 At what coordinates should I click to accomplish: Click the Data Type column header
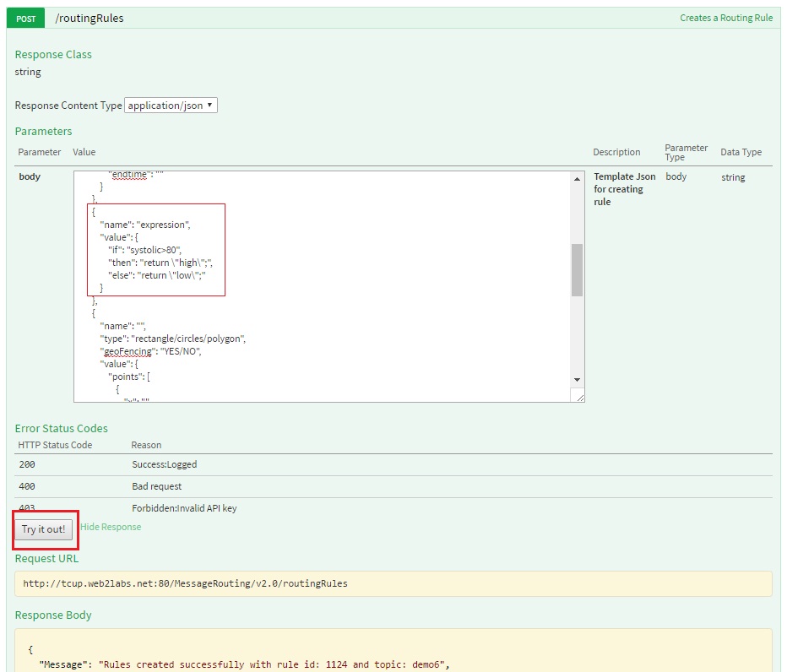click(x=741, y=152)
